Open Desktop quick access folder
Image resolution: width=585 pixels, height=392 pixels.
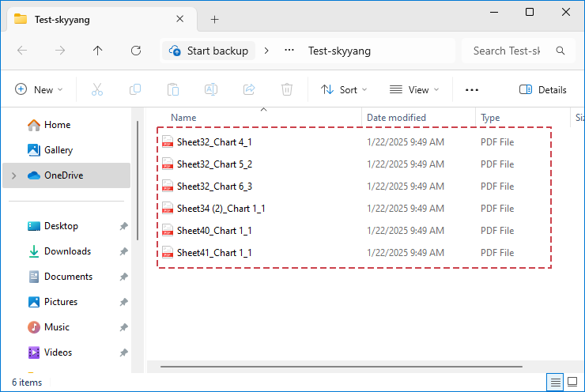61,226
